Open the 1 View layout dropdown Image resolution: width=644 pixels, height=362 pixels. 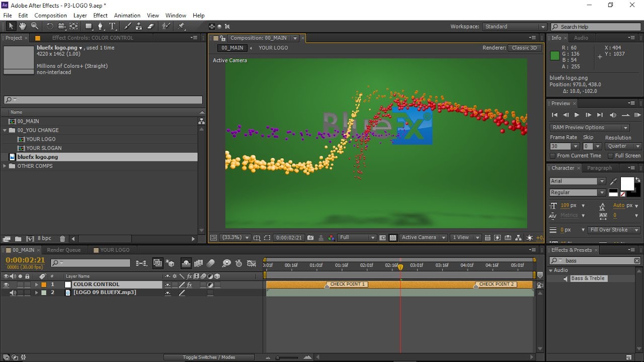click(466, 237)
